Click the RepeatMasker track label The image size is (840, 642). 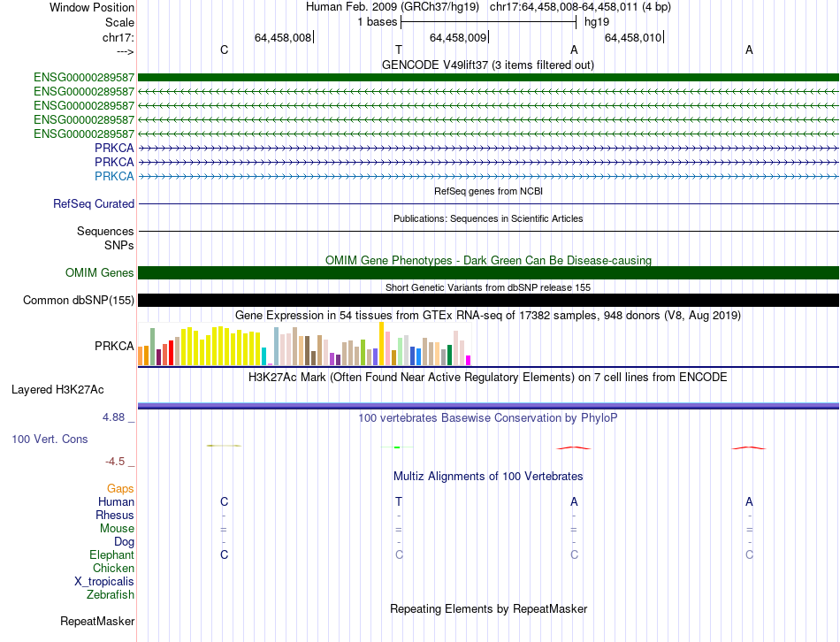(x=97, y=622)
